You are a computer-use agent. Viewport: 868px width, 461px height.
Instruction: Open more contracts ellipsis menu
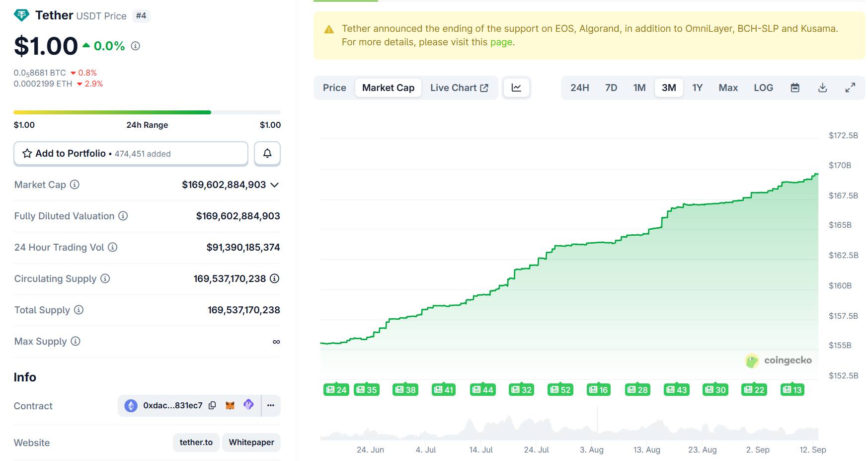pos(271,405)
